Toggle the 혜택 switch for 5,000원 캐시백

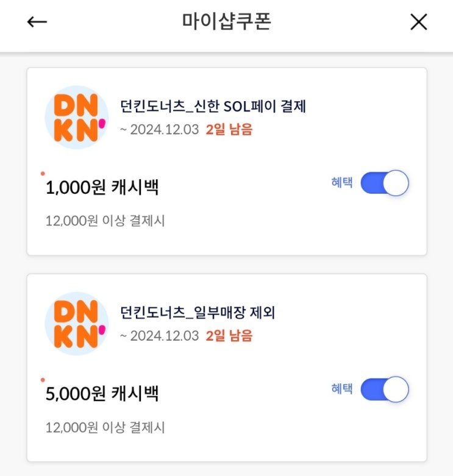(384, 390)
